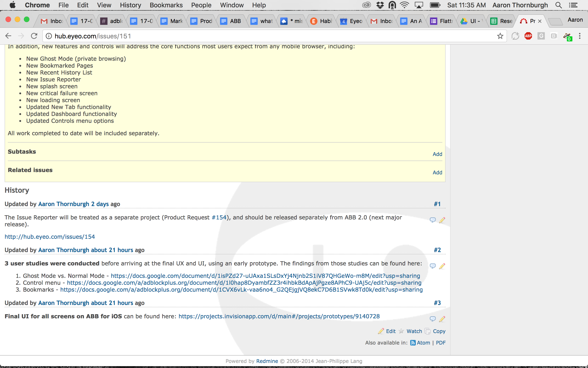Open the Help menu
This screenshot has width=588, height=368.
(x=259, y=5)
